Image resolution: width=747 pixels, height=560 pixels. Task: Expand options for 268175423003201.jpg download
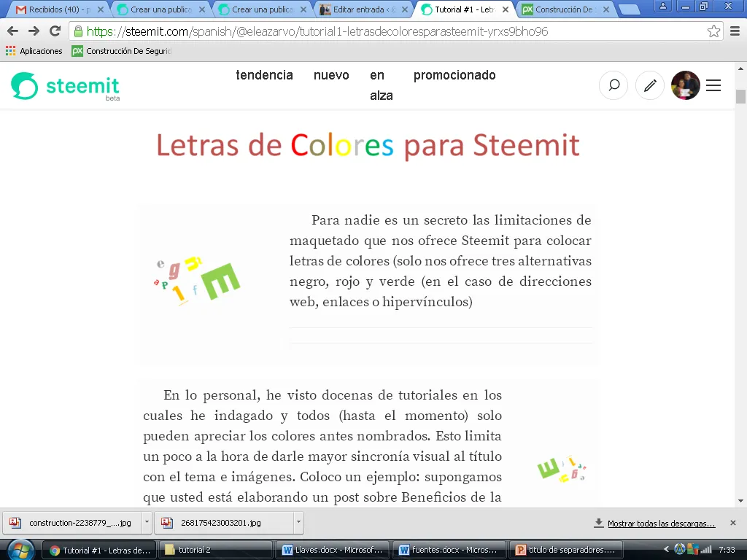click(x=298, y=523)
